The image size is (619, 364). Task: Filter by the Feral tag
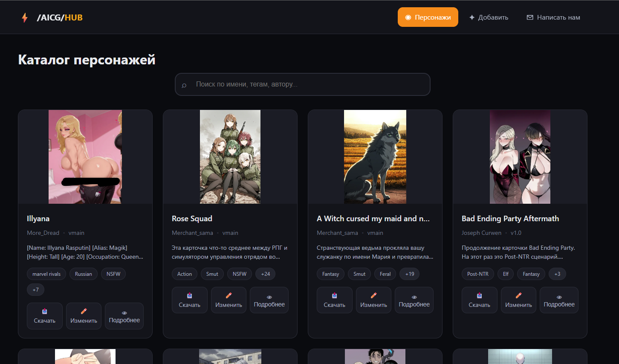pyautogui.click(x=385, y=274)
